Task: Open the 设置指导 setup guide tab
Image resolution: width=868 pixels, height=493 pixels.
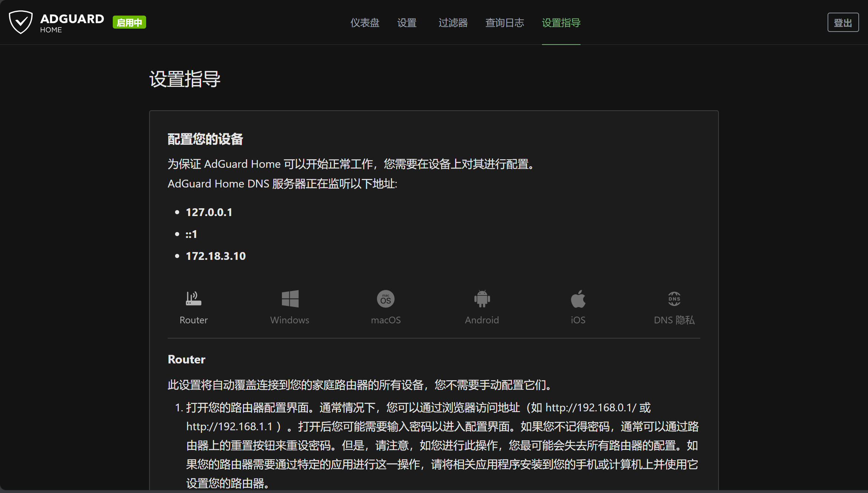Action: click(x=561, y=23)
